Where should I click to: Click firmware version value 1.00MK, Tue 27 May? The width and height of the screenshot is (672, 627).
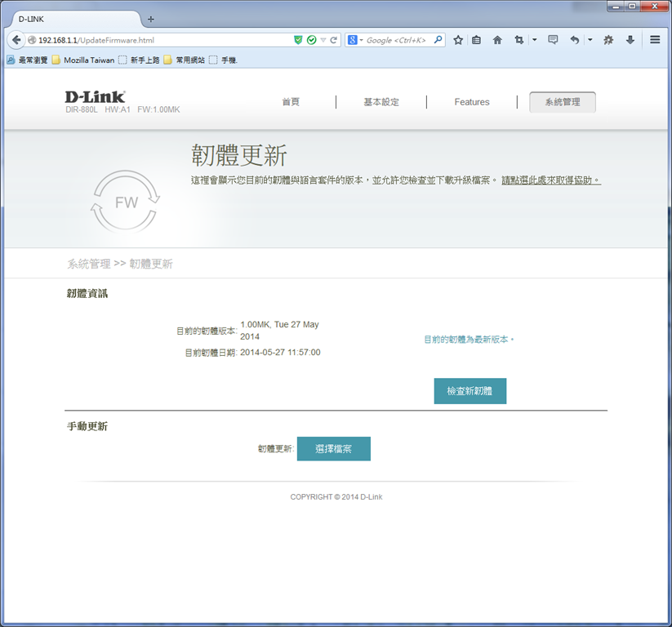(x=279, y=331)
